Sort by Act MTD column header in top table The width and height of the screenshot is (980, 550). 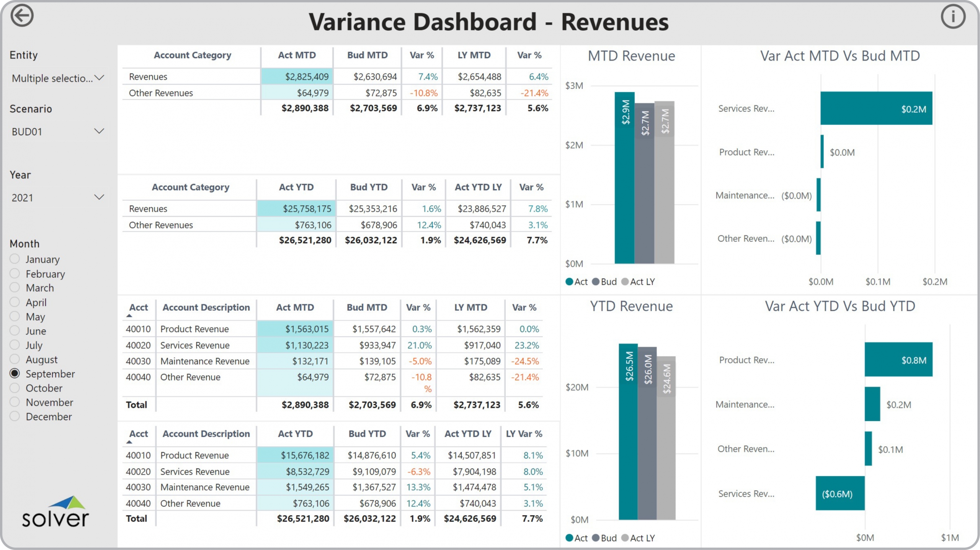[297, 55]
